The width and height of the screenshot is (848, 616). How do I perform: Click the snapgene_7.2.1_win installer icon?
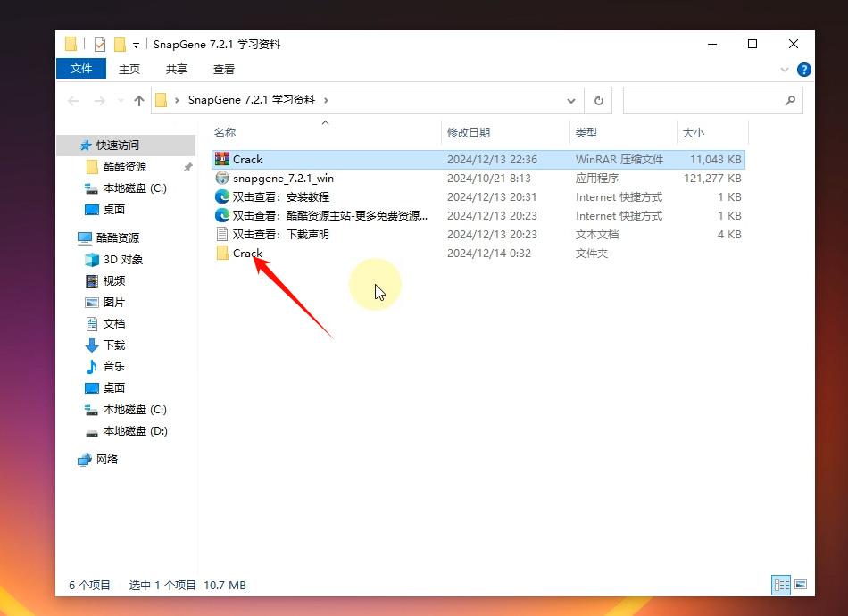[x=222, y=178]
